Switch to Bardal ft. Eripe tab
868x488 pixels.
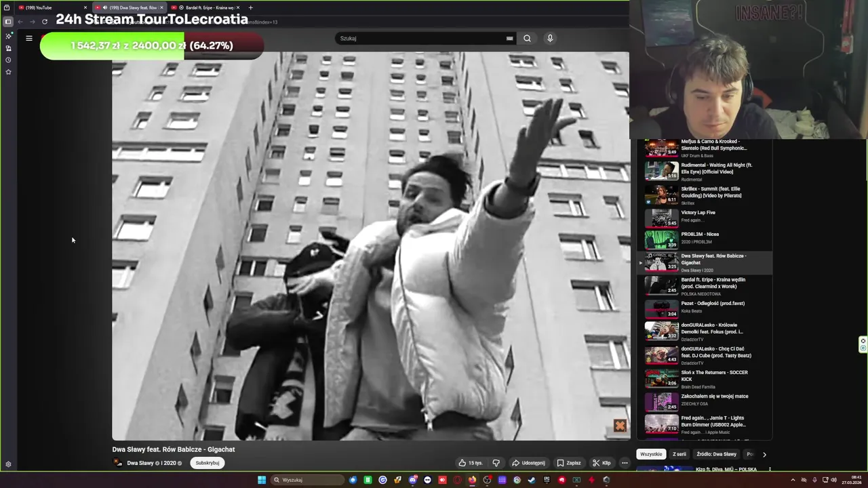(205, 7)
